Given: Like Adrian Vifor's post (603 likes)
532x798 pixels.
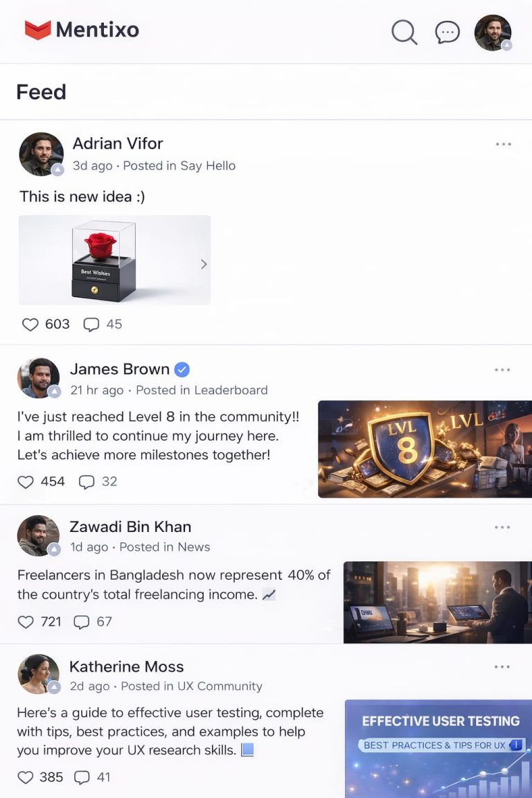Looking at the screenshot, I should (30, 324).
